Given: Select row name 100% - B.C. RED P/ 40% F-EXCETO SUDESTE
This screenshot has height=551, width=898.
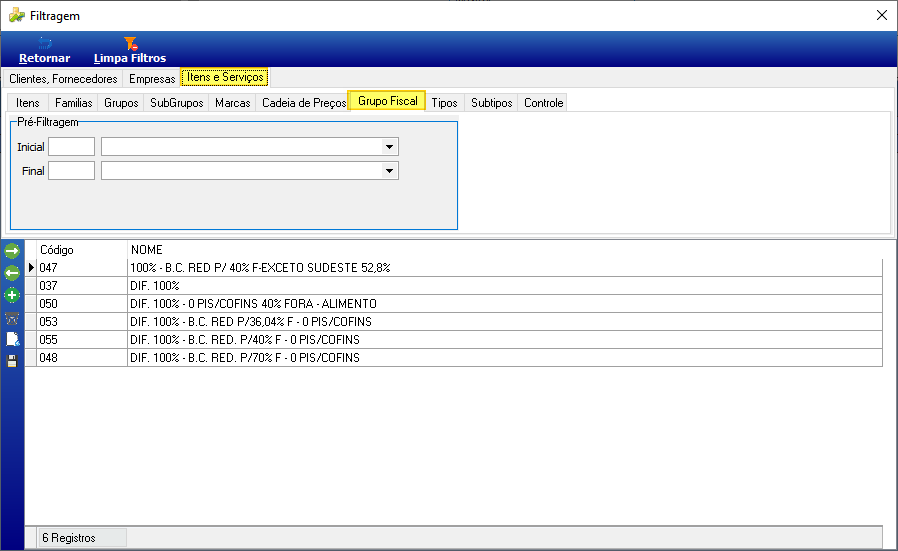Looking at the screenshot, I should click(505, 268).
